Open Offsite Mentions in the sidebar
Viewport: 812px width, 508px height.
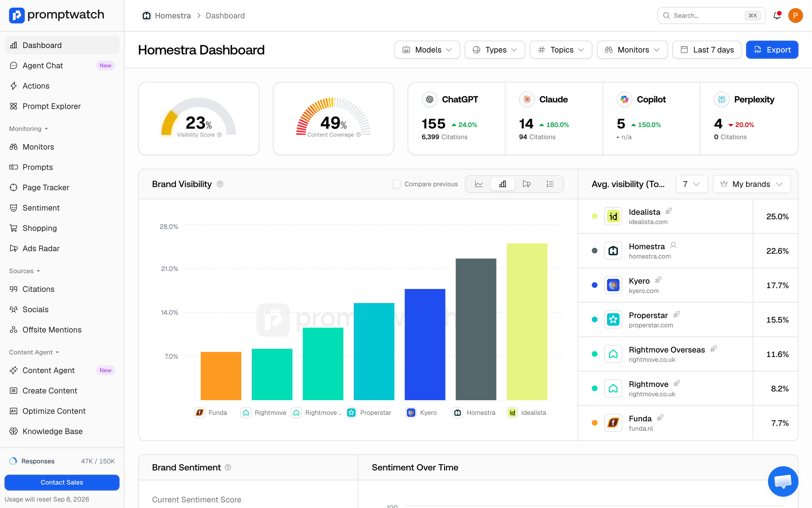(62, 330)
